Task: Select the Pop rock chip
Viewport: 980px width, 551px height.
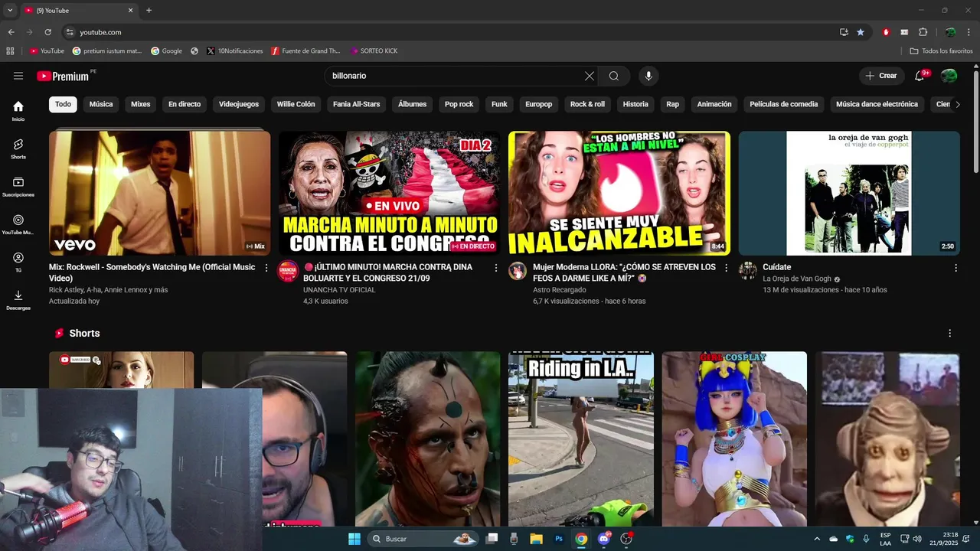Action: 459,104
